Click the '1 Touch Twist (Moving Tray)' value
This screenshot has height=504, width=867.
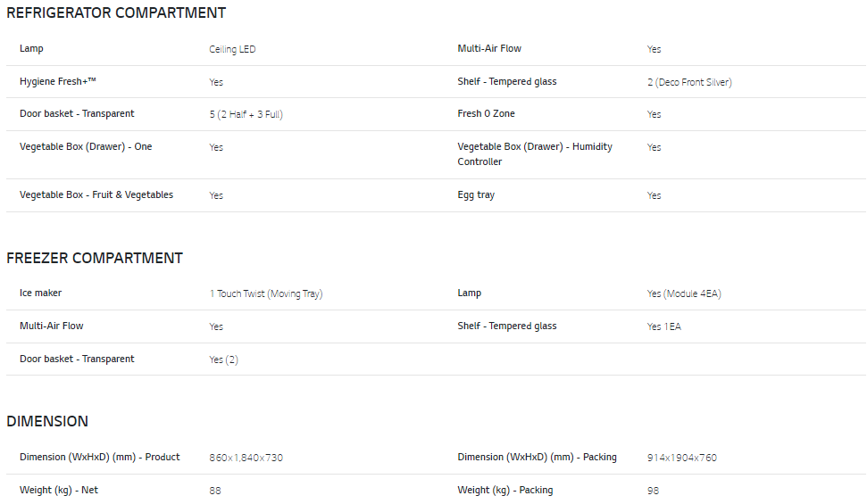[x=266, y=294]
